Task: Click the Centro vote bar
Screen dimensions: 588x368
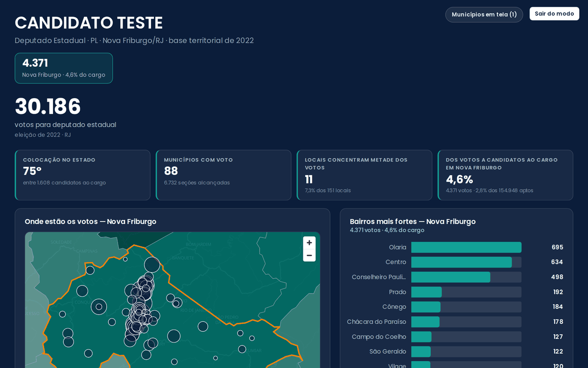Action: point(466,262)
